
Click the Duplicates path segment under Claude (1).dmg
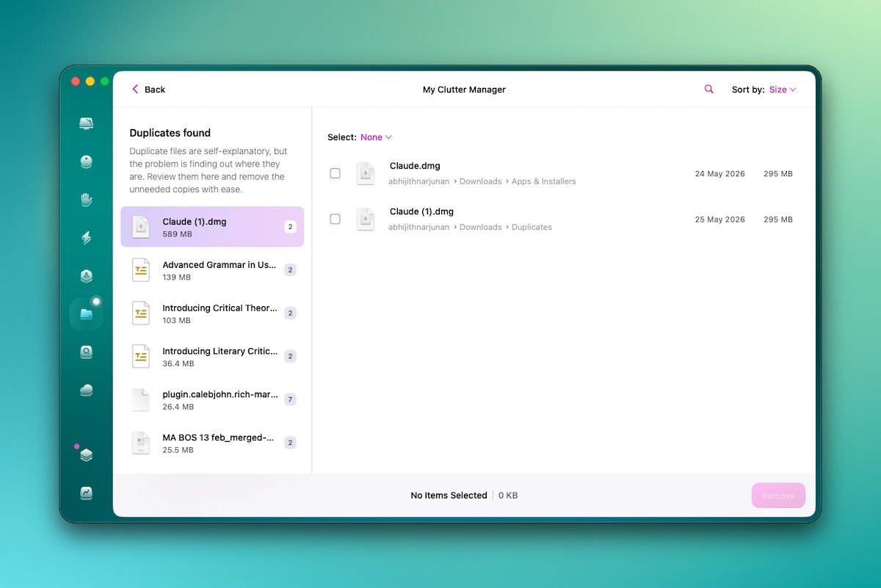[x=532, y=227]
